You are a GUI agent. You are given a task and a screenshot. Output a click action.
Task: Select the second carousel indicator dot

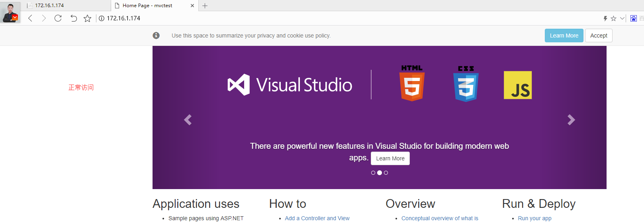coord(380,173)
